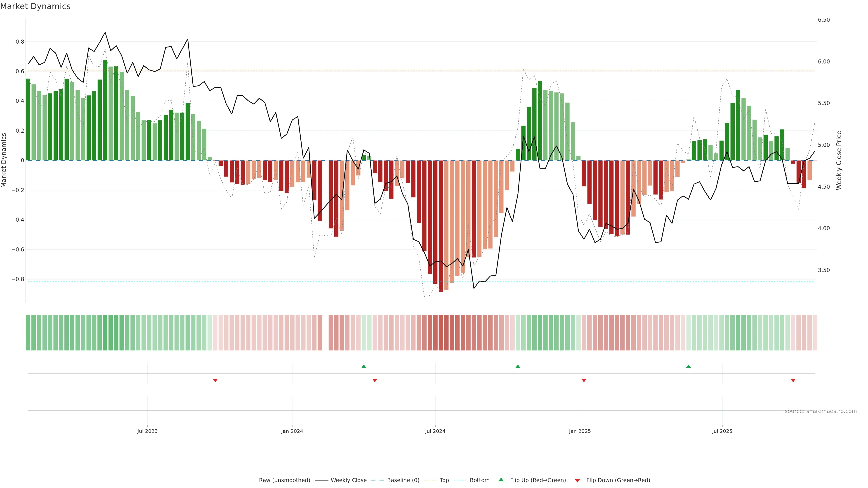
Task: Click the Jul 2023 x-axis label
Action: click(x=147, y=431)
